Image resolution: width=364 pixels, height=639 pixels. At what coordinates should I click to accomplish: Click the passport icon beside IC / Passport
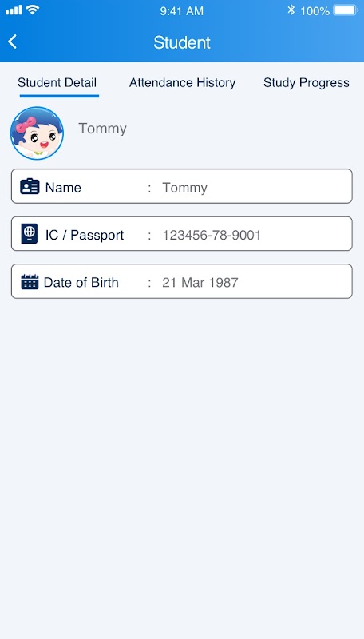coord(30,233)
